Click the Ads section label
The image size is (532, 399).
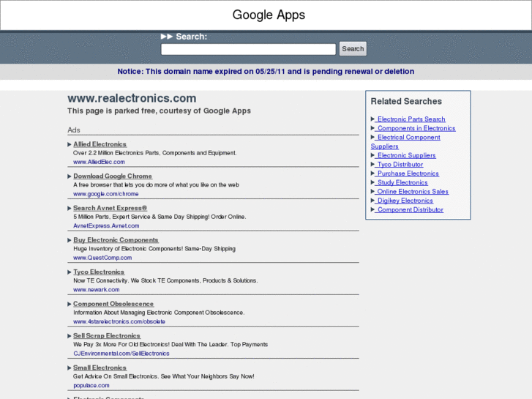click(74, 130)
